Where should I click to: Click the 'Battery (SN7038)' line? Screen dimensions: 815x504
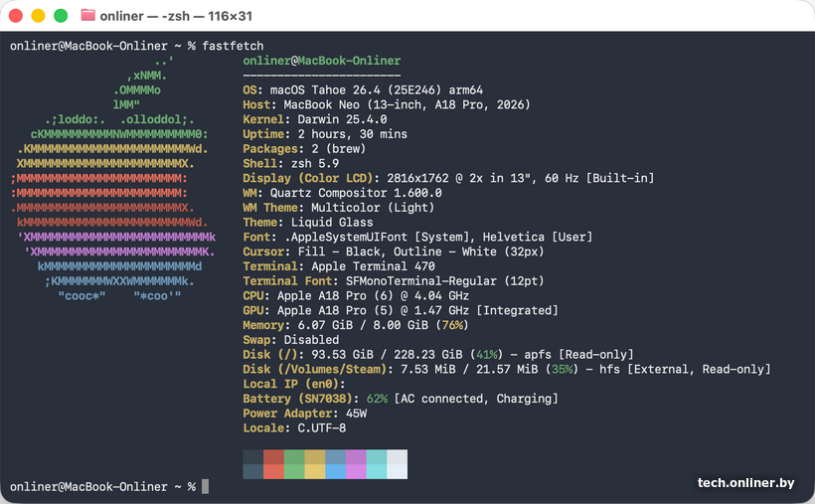click(401, 399)
